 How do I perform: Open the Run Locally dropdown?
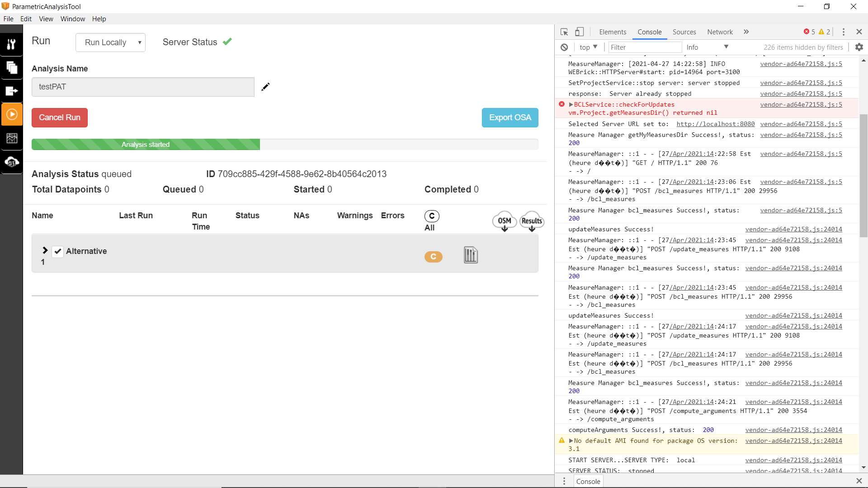110,42
